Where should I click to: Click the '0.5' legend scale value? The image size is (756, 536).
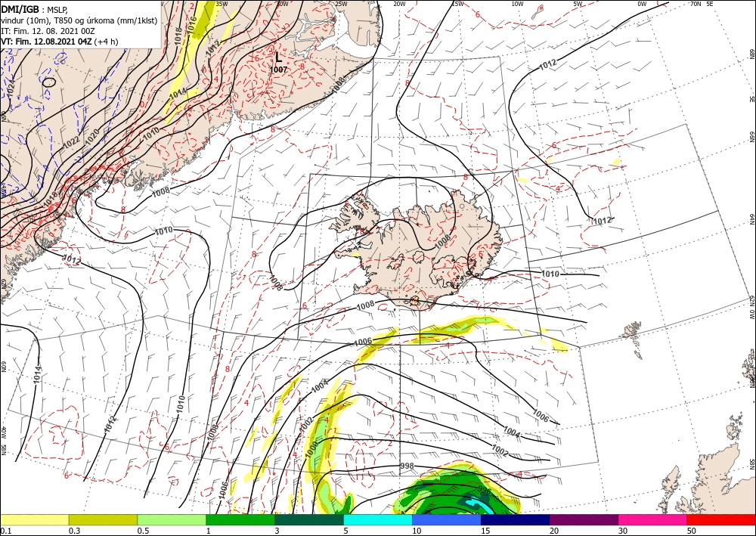(143, 531)
